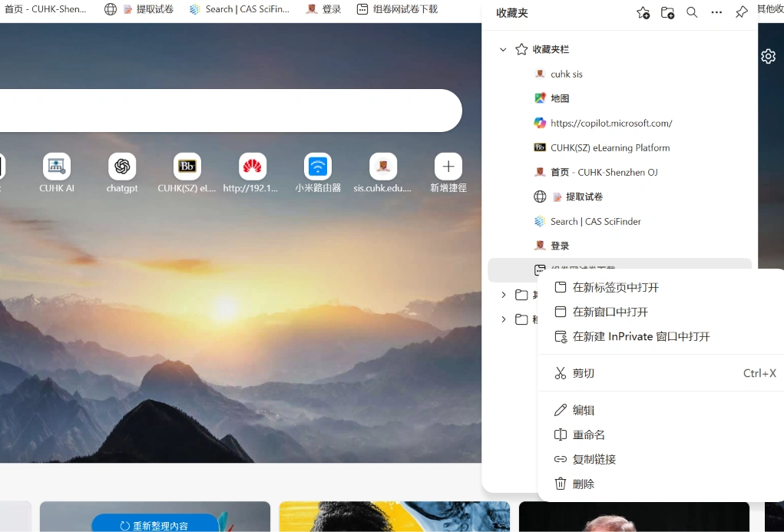Open 登录 favorite in panel
This screenshot has height=532, width=784.
tap(620, 246)
